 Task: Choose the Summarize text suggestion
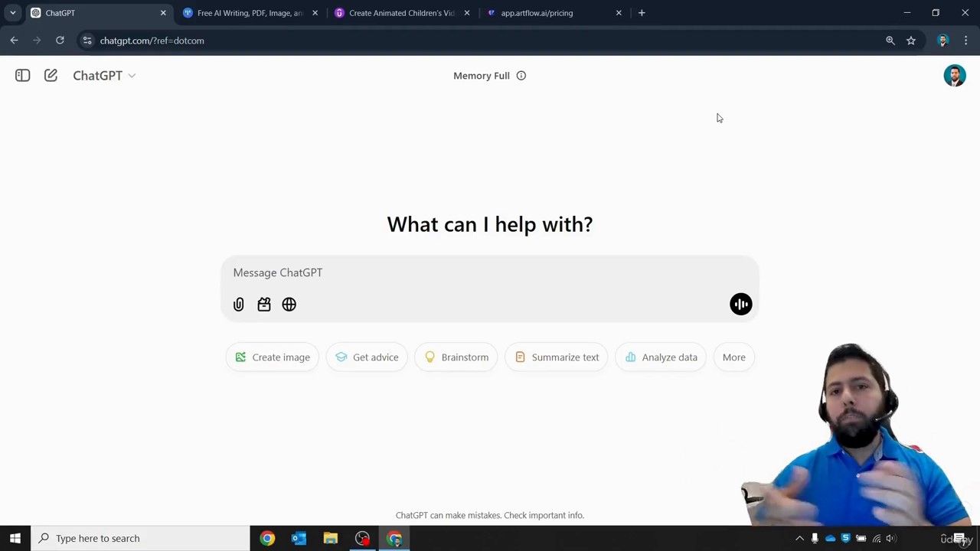pos(557,357)
